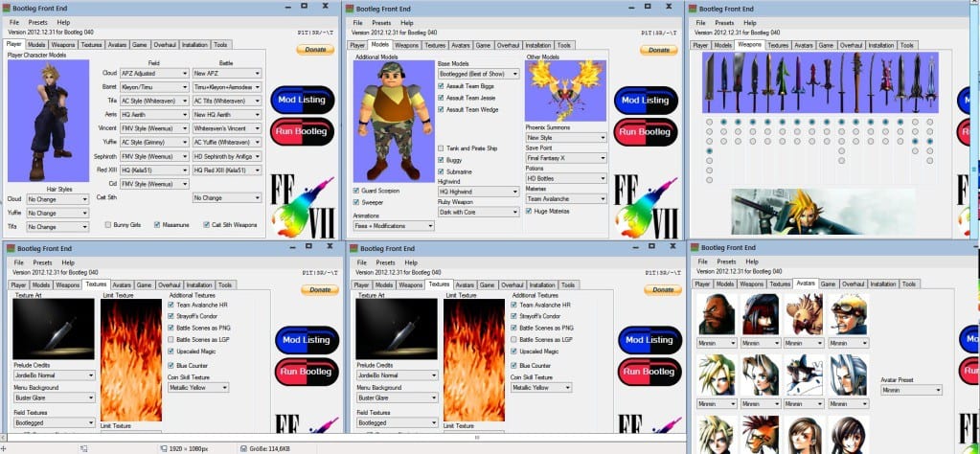Open the Phoenix Summons dropdown

pyautogui.click(x=566, y=137)
